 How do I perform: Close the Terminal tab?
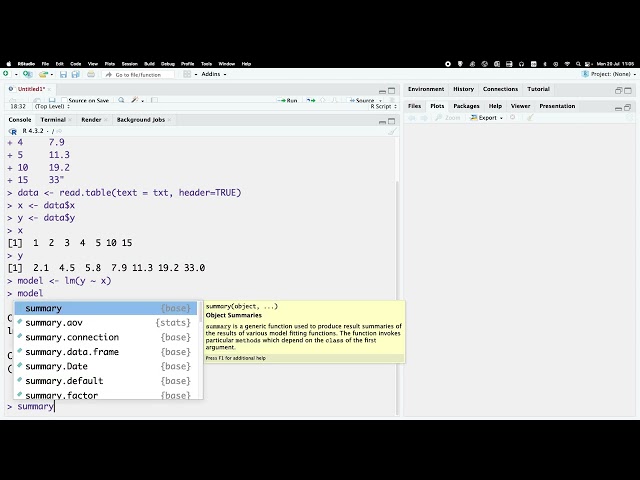[x=70, y=120]
